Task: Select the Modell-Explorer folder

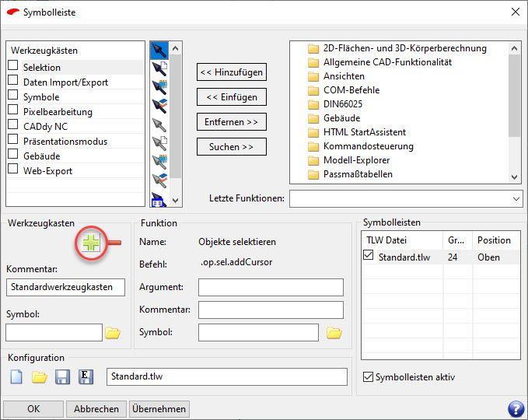Action: (358, 160)
